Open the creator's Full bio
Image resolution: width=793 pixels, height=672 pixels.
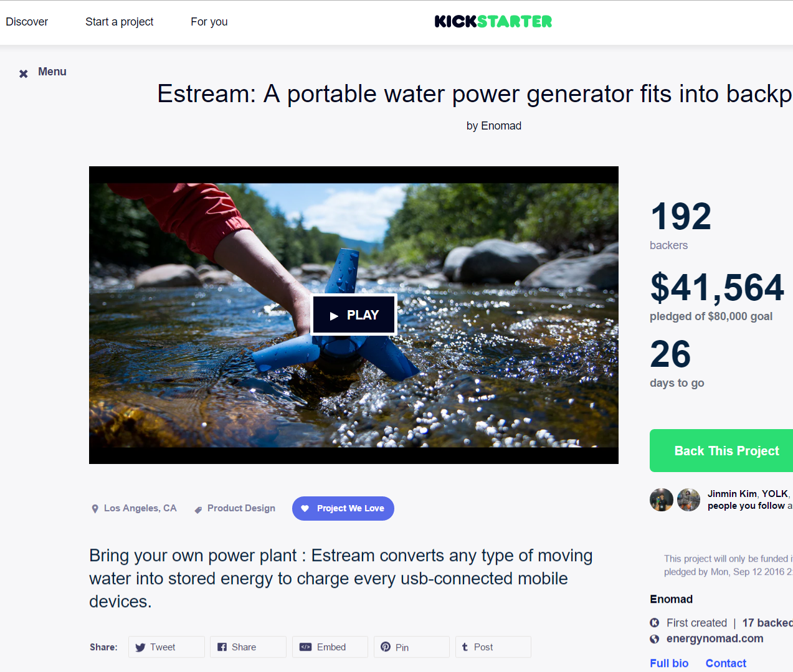pyautogui.click(x=668, y=663)
